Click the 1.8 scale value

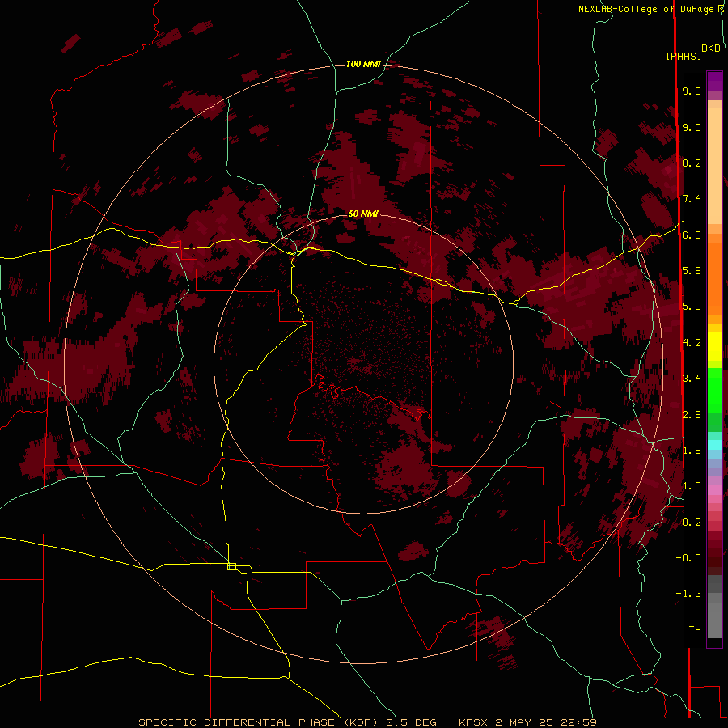(692, 450)
